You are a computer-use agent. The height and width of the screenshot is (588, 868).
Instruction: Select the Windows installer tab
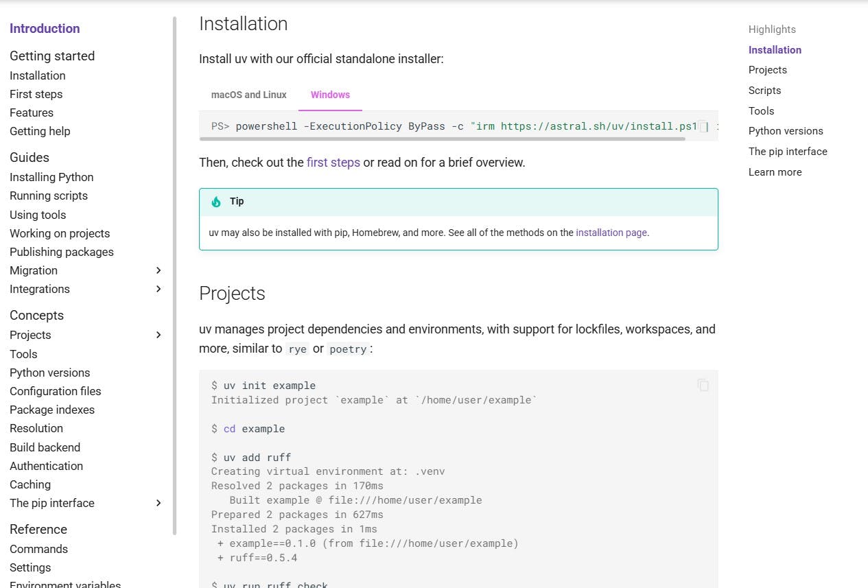(x=330, y=95)
